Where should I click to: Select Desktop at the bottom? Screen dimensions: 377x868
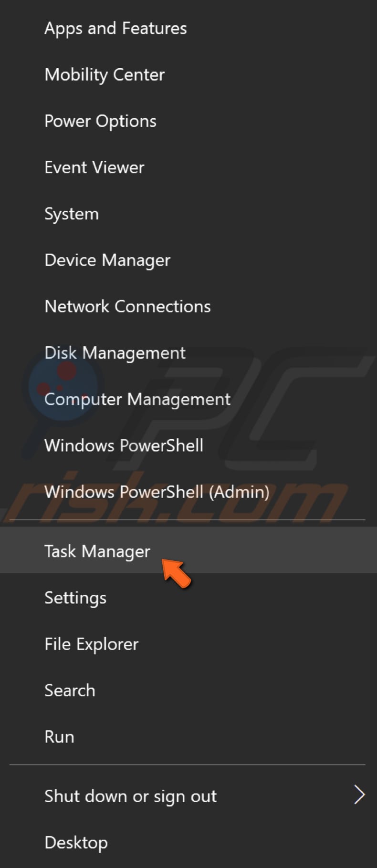coord(76,842)
